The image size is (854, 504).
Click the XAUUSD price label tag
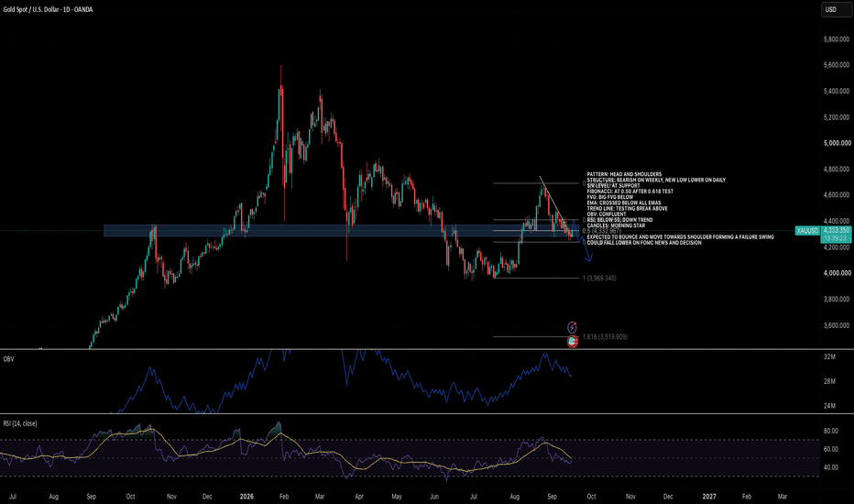807,231
